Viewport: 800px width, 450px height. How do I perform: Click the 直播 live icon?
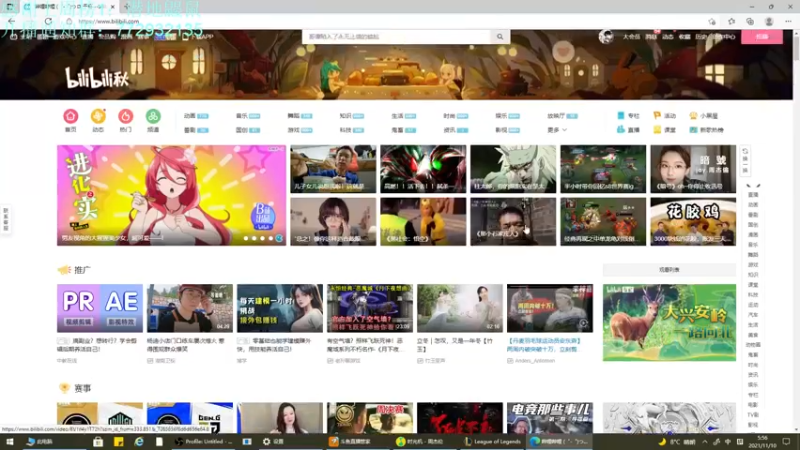point(621,130)
